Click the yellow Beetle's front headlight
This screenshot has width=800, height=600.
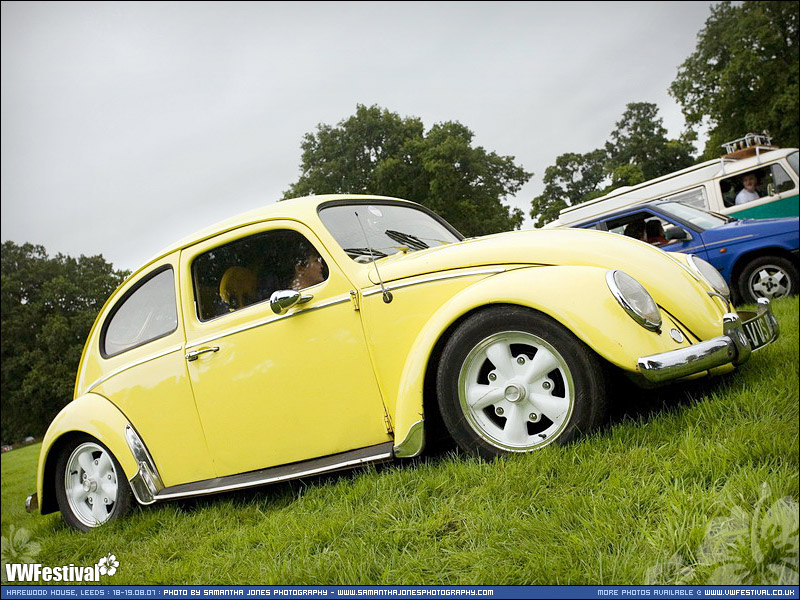click(634, 299)
